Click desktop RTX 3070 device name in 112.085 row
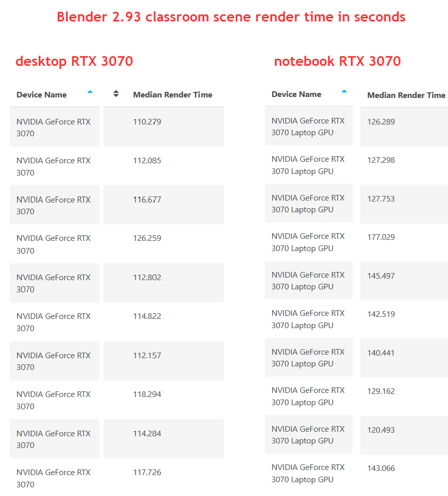The image size is (448, 496). tap(54, 167)
